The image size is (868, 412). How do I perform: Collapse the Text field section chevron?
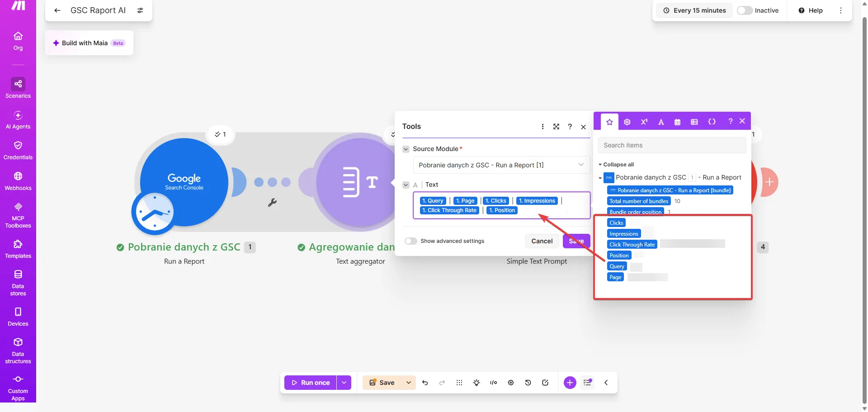click(x=406, y=185)
